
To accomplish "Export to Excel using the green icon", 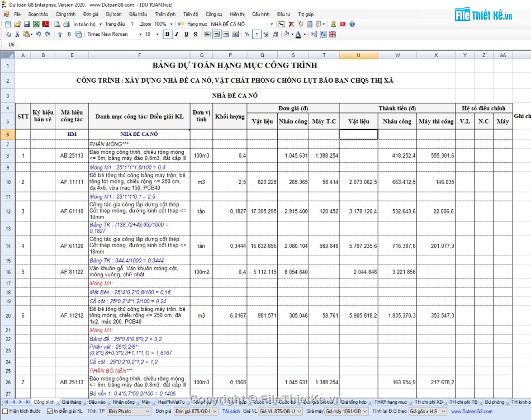I will (36, 24).
